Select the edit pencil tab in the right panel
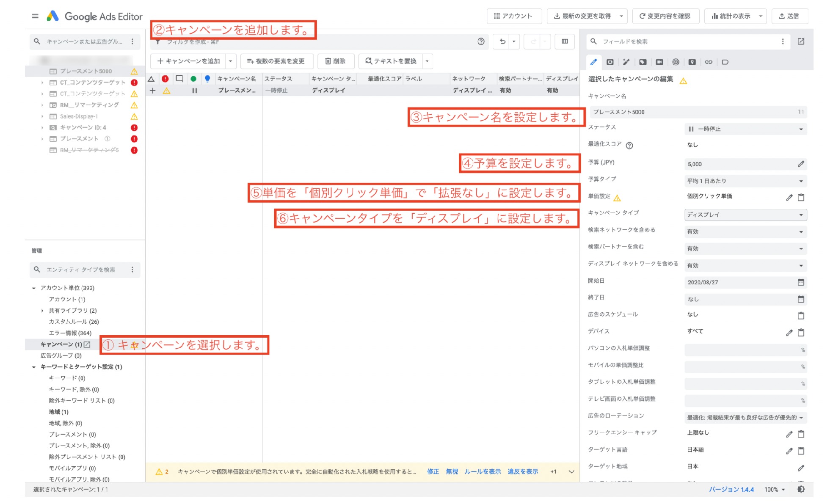 click(x=594, y=62)
